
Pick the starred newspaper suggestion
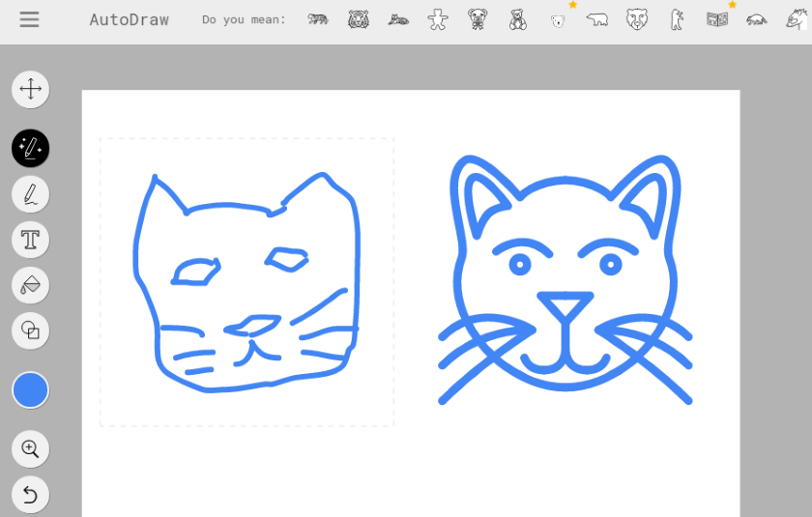click(x=717, y=19)
